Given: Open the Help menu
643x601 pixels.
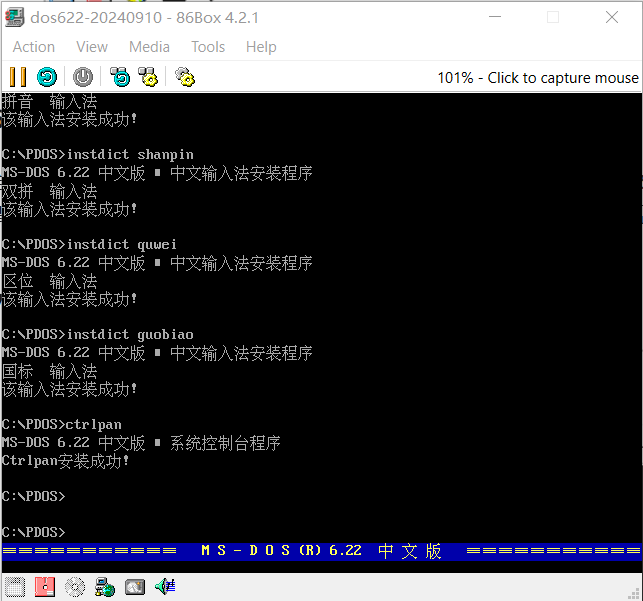Looking at the screenshot, I should point(261,47).
